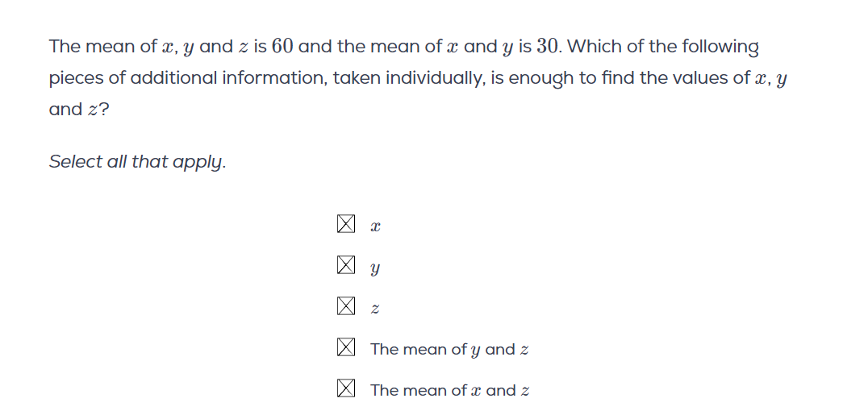The width and height of the screenshot is (868, 415).
Task: Check the box next to option z
Action: [x=345, y=306]
